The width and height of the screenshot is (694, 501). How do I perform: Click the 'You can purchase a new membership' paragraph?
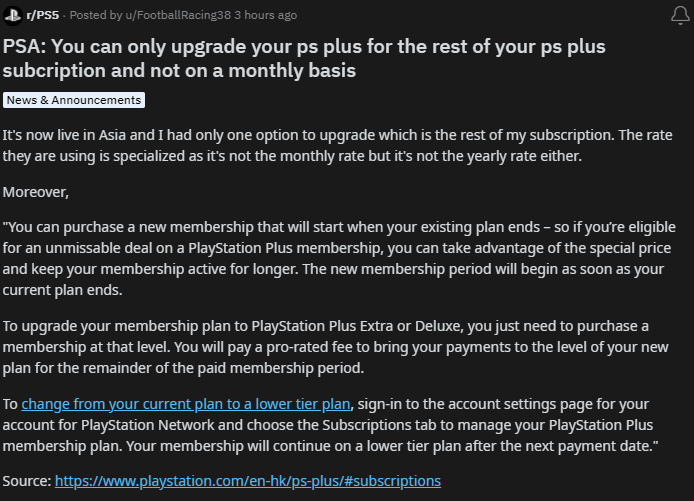pos(339,258)
